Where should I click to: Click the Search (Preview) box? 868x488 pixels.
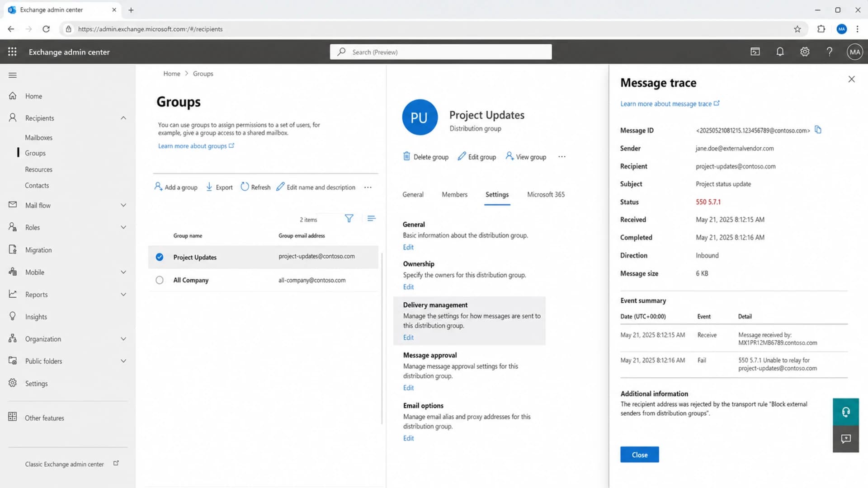[440, 52]
